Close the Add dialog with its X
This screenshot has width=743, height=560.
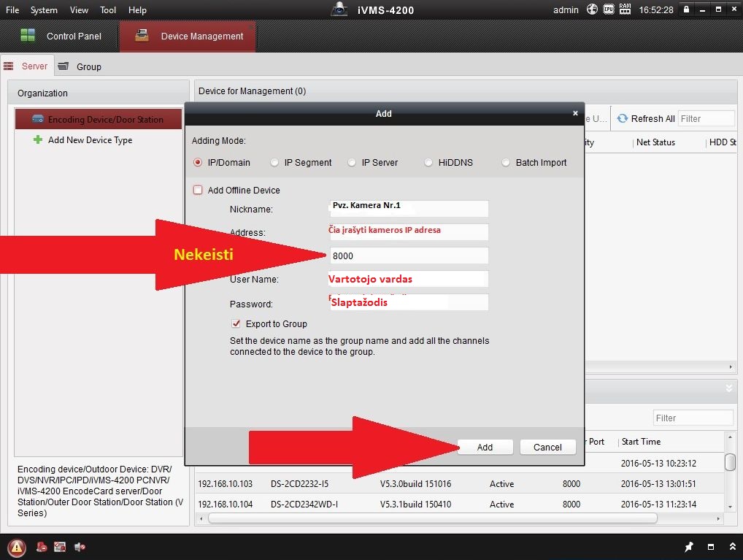tap(575, 113)
